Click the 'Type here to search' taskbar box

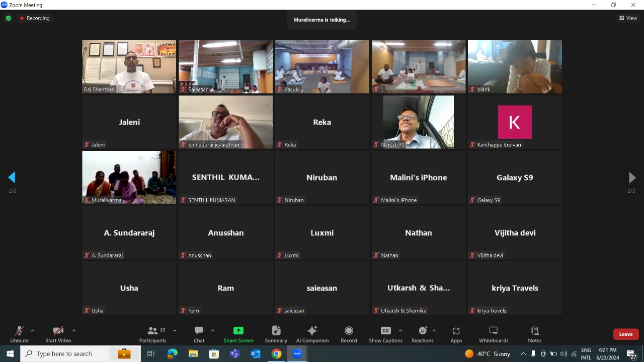pyautogui.click(x=80, y=354)
